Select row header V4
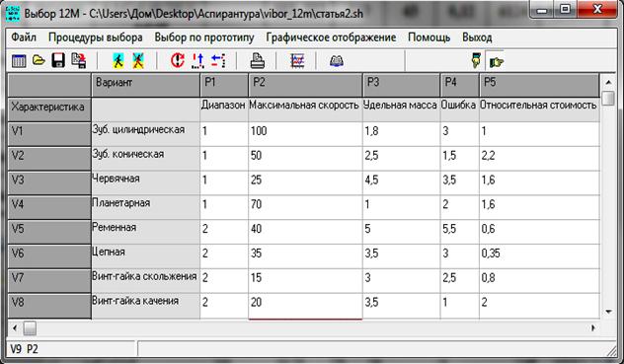Viewport: 624px width, 364px height. coord(49,208)
